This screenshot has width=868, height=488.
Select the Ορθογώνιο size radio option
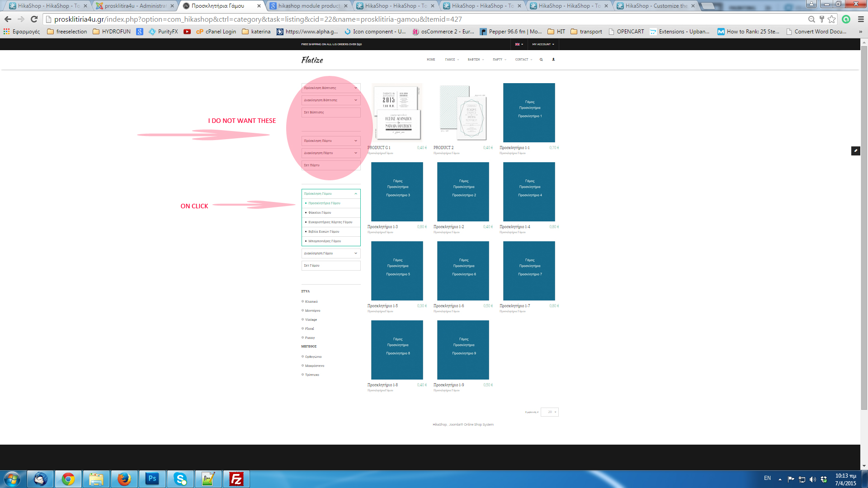point(303,357)
